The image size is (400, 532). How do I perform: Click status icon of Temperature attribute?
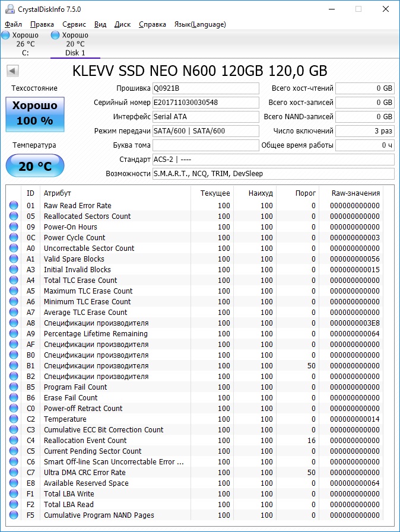(14, 419)
